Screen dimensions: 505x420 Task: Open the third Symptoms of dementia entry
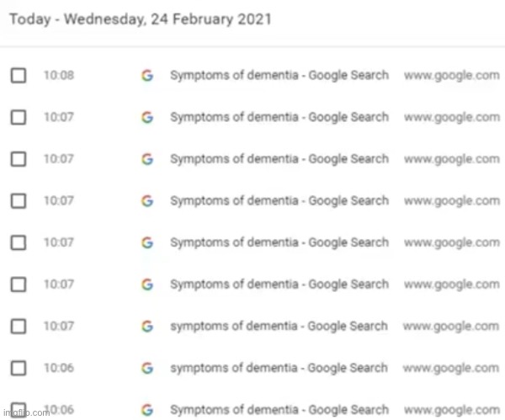click(279, 159)
